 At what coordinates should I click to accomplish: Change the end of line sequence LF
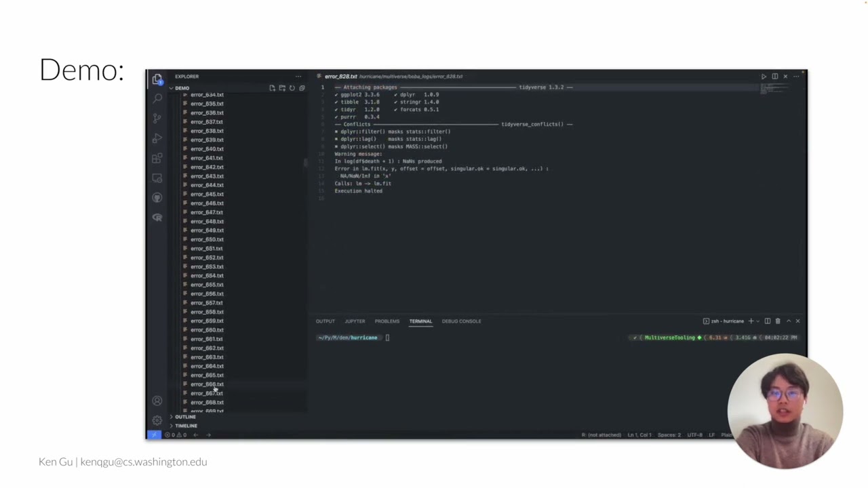(x=711, y=434)
